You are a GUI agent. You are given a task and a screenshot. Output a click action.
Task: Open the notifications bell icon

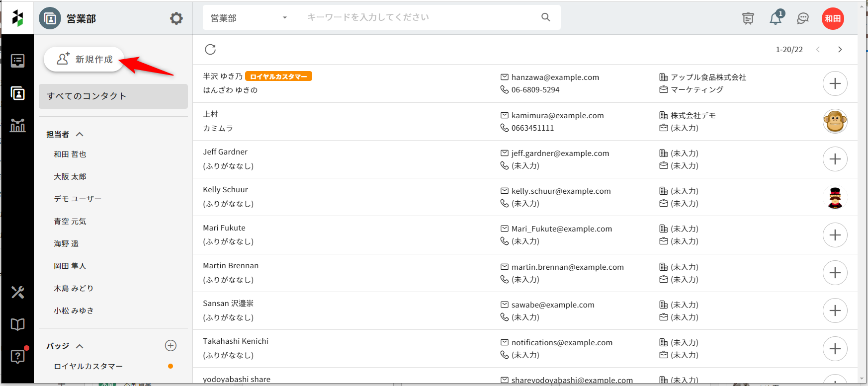pyautogui.click(x=775, y=19)
